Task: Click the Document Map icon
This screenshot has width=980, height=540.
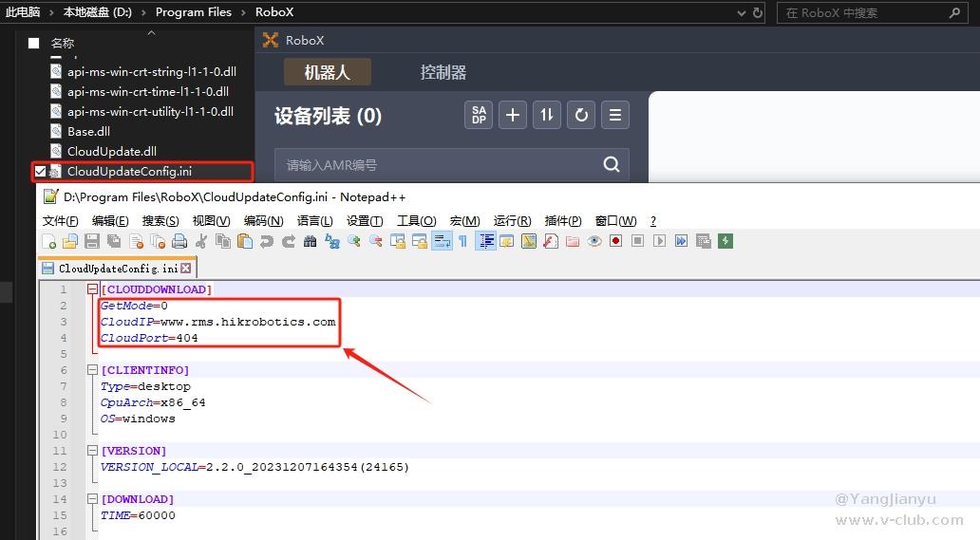Action: pyautogui.click(x=529, y=241)
